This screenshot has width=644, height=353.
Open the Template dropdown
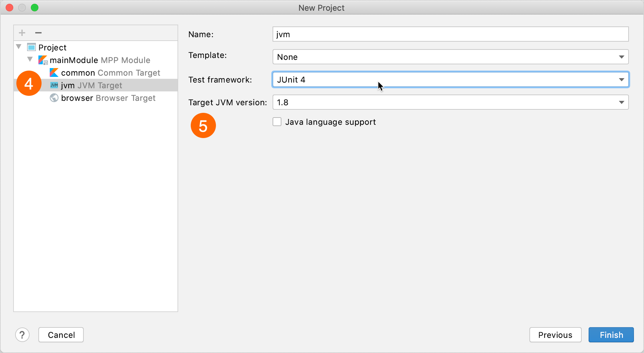(450, 57)
